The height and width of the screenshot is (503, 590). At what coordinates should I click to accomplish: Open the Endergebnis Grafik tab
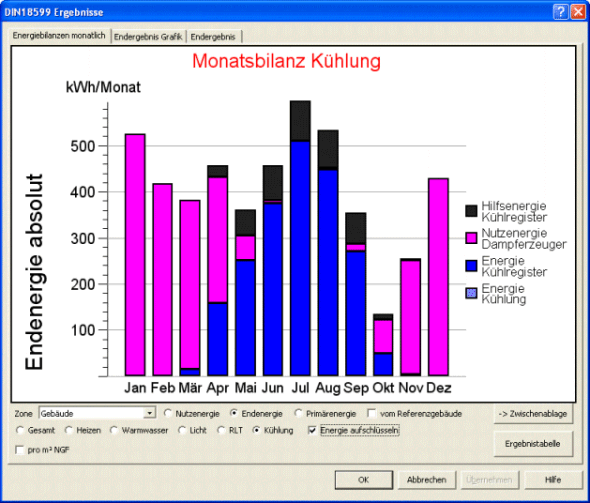pyautogui.click(x=148, y=37)
